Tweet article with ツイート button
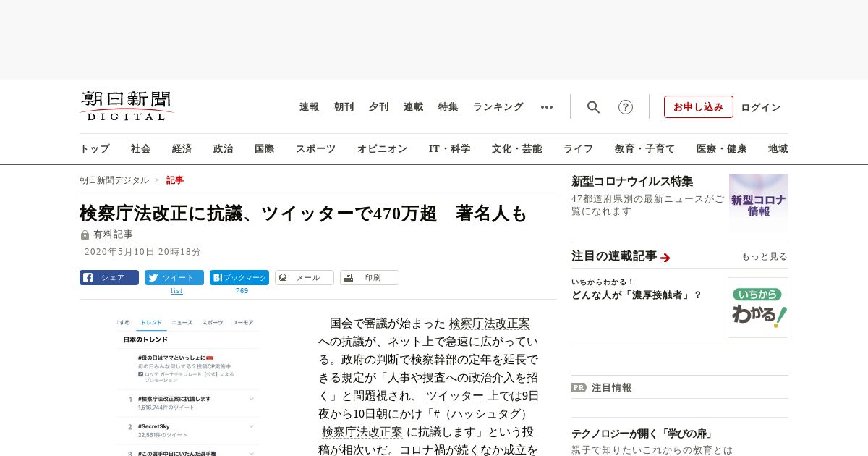 tap(174, 277)
